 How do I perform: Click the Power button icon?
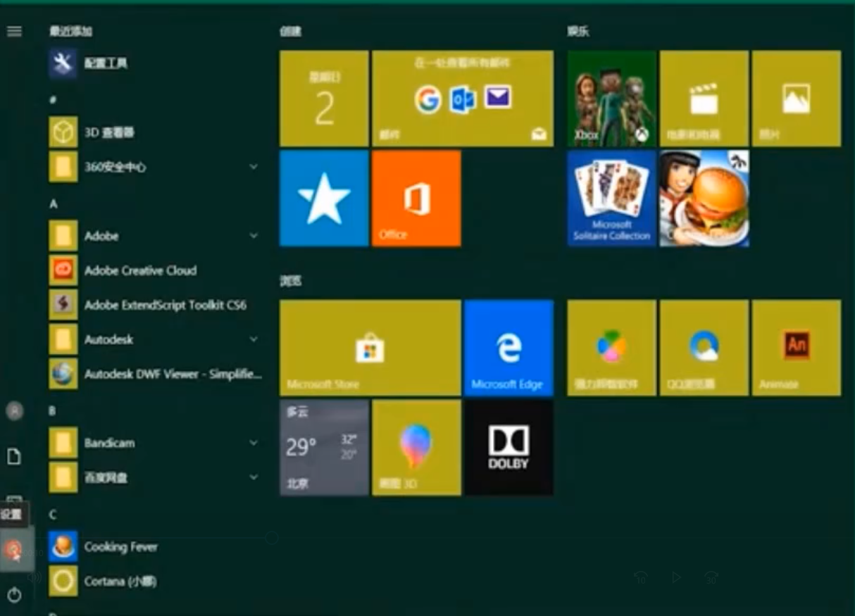[15, 595]
